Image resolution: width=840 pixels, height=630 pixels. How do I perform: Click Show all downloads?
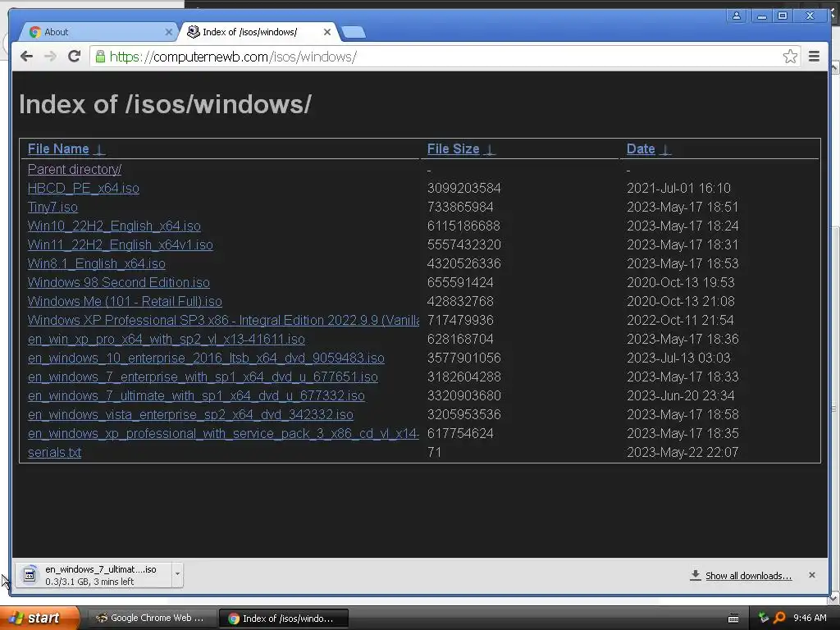point(748,576)
